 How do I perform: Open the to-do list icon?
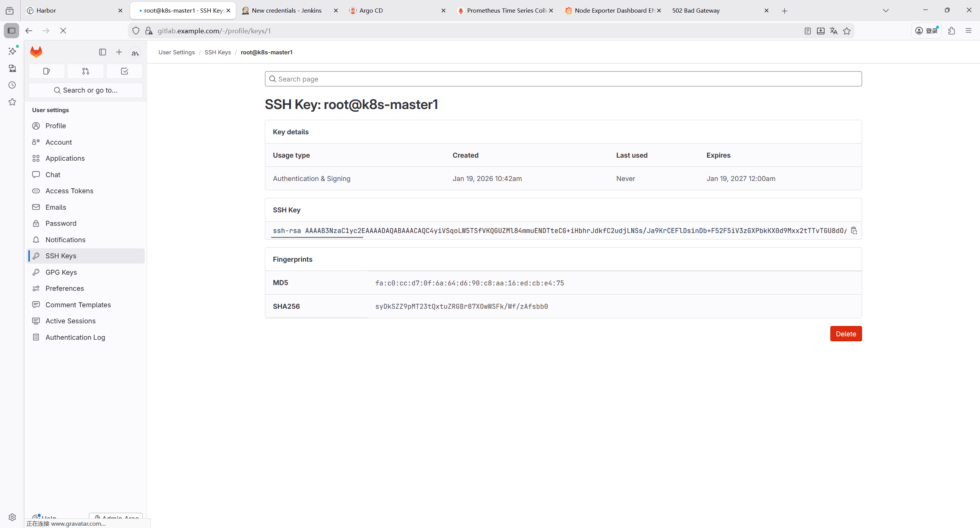(124, 71)
